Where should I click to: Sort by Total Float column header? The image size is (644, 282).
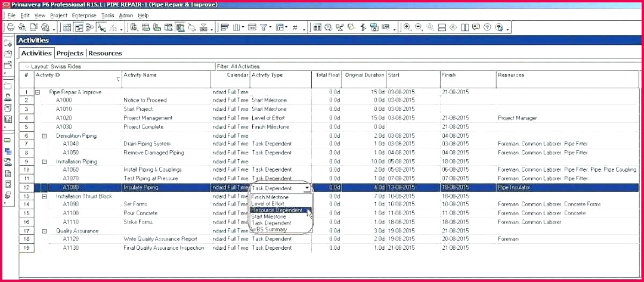(326, 79)
